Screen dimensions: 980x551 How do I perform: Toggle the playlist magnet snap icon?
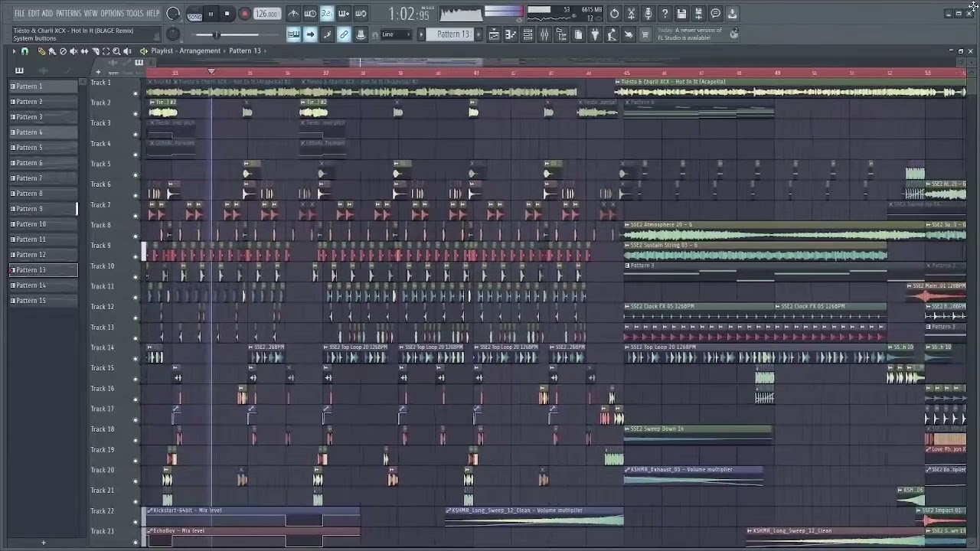[x=24, y=51]
